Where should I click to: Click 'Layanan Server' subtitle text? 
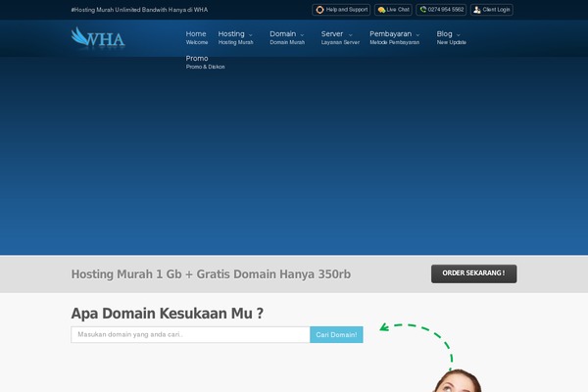pos(340,42)
